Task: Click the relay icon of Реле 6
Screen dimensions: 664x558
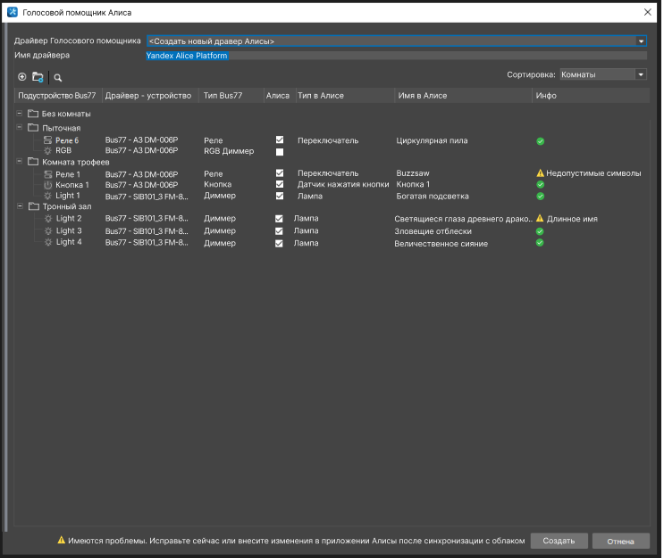Action: click(x=47, y=141)
